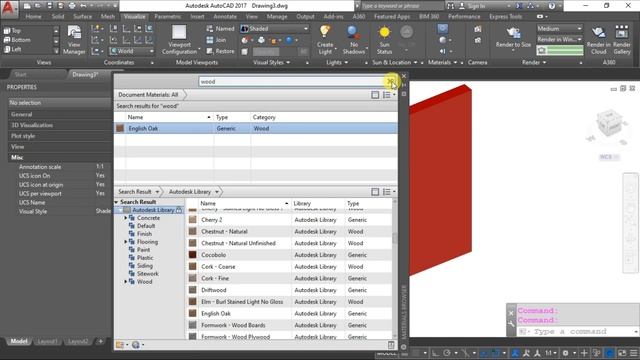Click the Drawing3 file tab

[86, 75]
